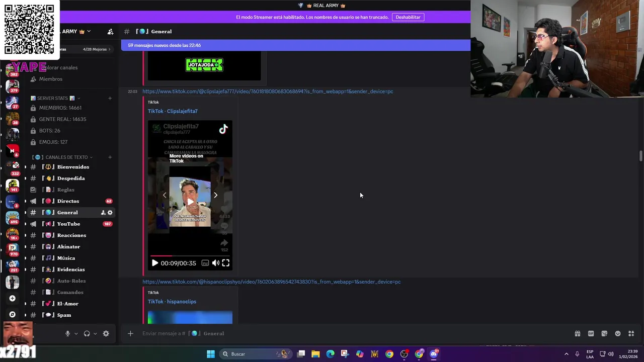Viewport: 644px width, 362px height.
Task: Open discover servers compass icon
Action: point(13,314)
